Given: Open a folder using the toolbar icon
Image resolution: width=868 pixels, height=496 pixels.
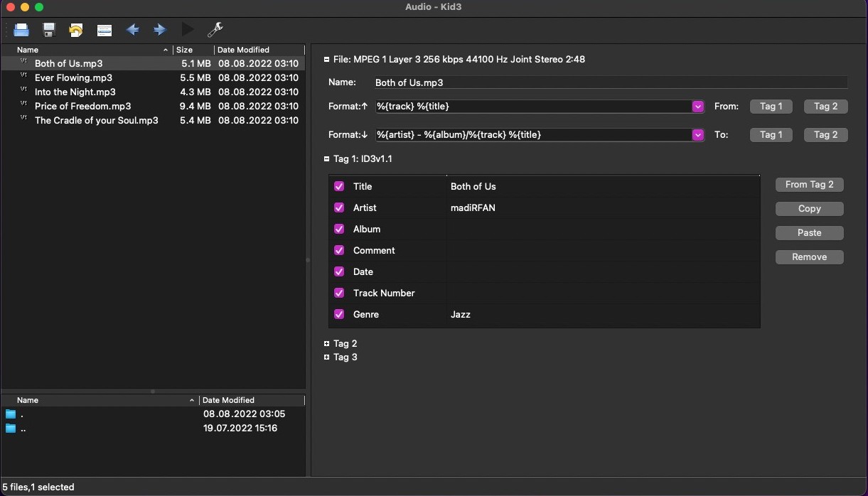Looking at the screenshot, I should pos(21,30).
